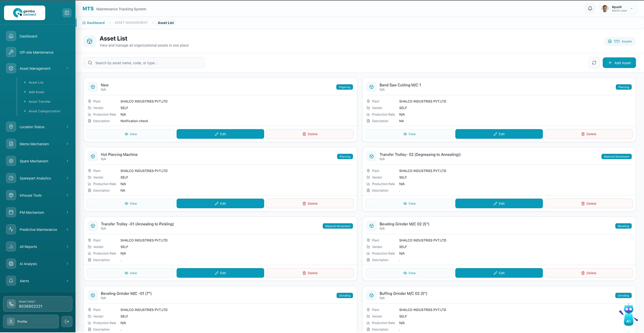Click the 111 Assets count badge

pyautogui.click(x=620, y=41)
